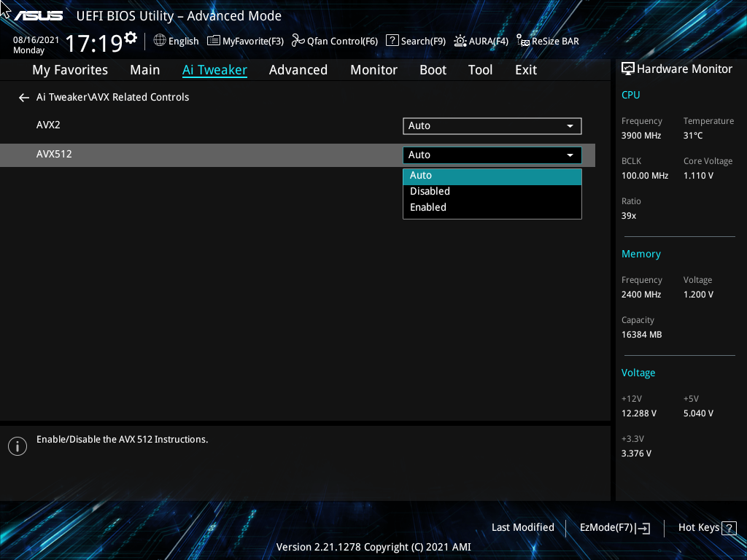Click ReSize BAR label
This screenshot has height=560, width=747.
tap(555, 42)
